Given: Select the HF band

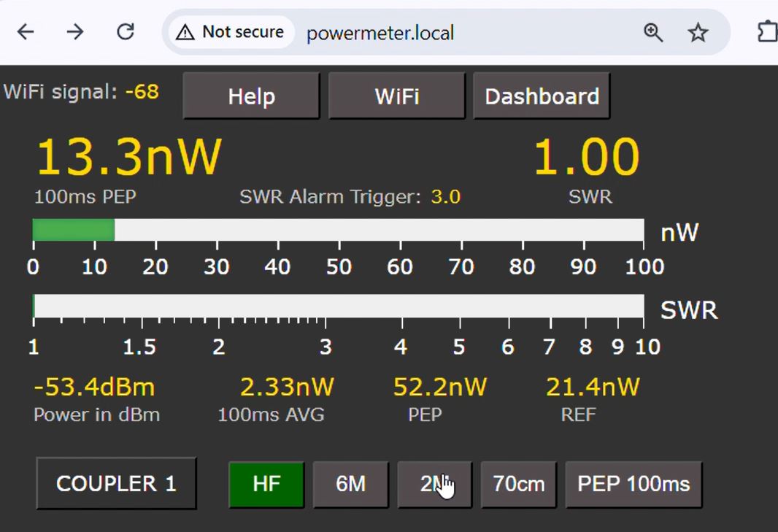Looking at the screenshot, I should pos(266,484).
